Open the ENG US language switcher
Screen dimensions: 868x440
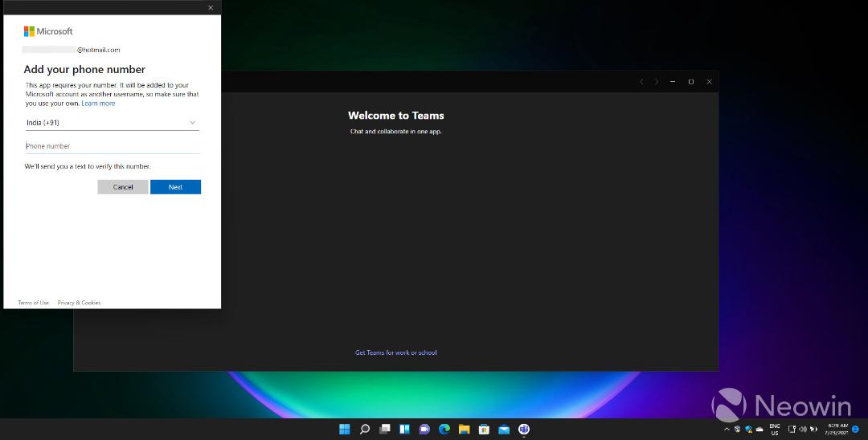[775, 430]
